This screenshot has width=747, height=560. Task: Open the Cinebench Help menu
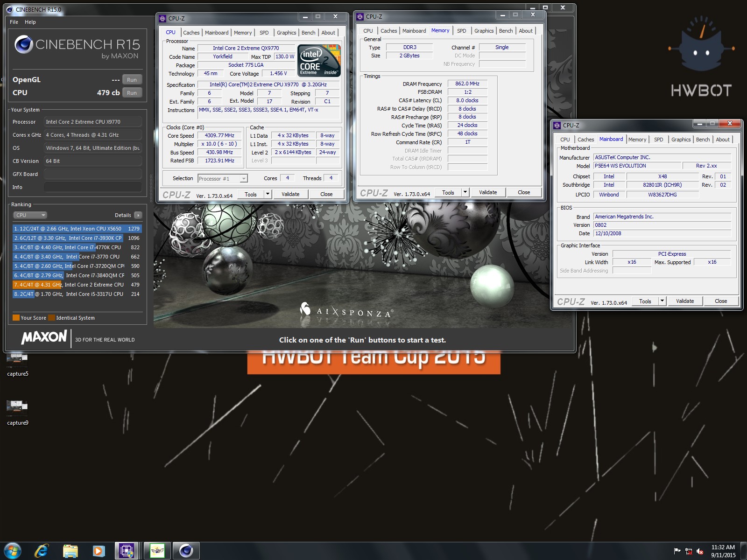coord(30,22)
